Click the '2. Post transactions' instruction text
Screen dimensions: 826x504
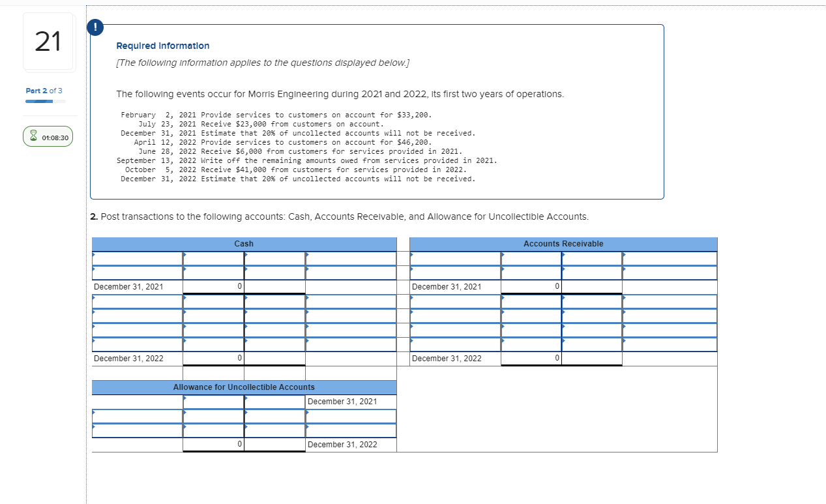coord(340,216)
